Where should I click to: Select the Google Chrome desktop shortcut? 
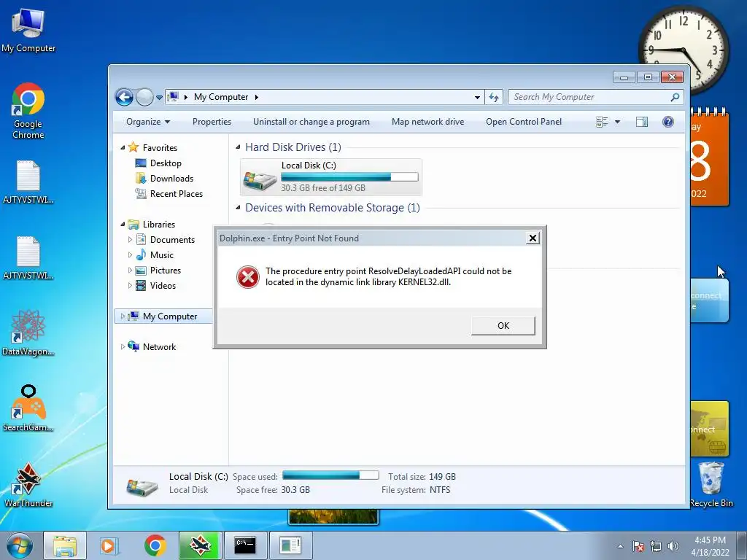28,112
